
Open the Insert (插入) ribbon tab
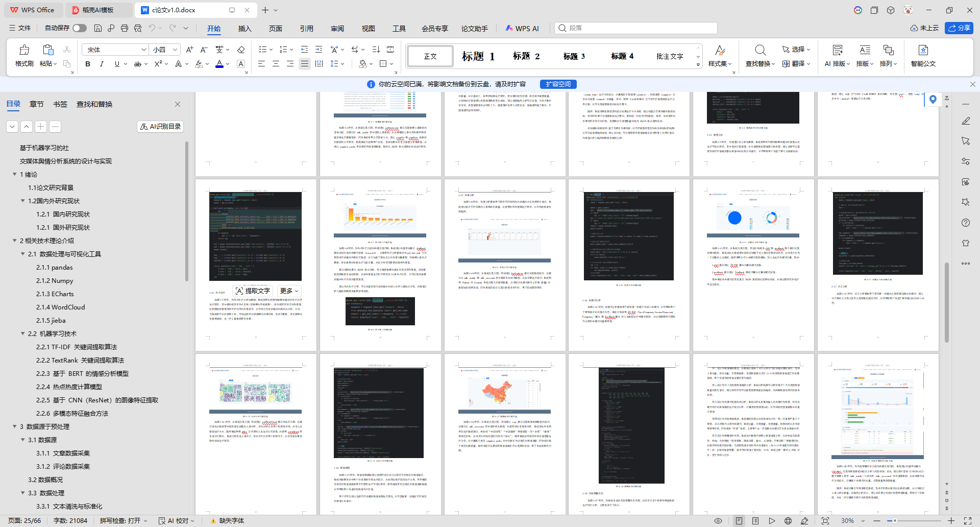pos(244,29)
